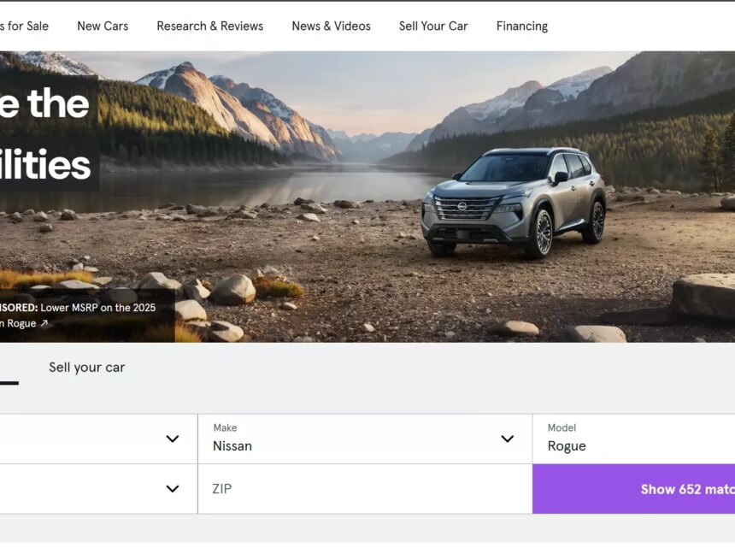Open the New Cars menu
The height and width of the screenshot is (560, 735).
103,26
